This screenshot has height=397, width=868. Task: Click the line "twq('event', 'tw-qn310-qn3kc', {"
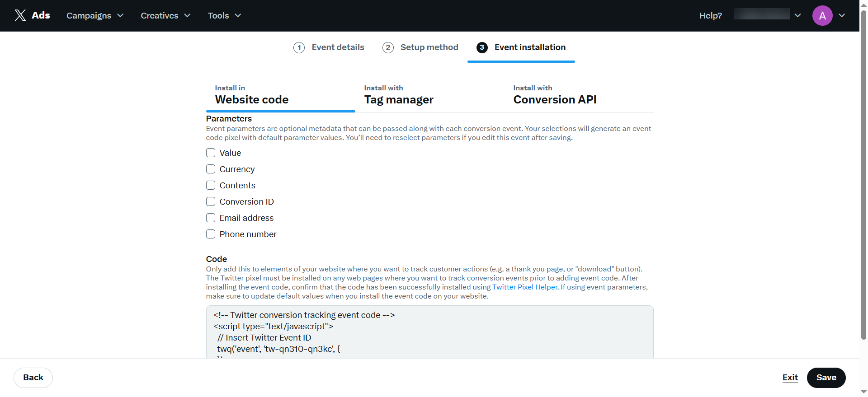278,349
